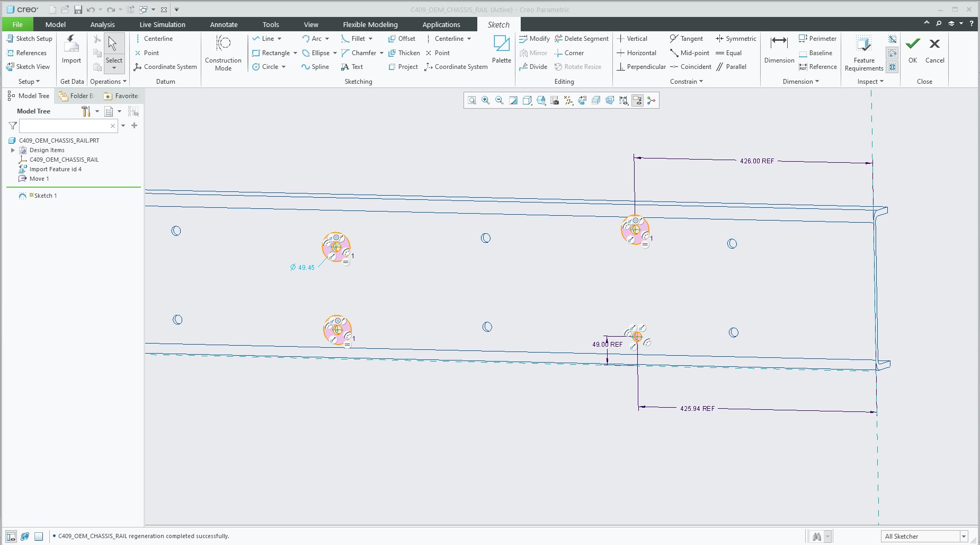This screenshot has width=980, height=545.
Task: Switch to the Analysis tab
Action: click(102, 24)
